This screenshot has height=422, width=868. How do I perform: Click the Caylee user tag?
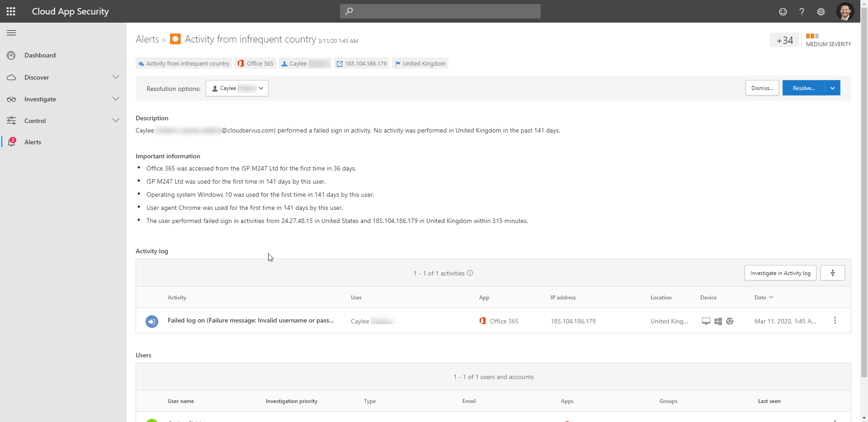[305, 63]
